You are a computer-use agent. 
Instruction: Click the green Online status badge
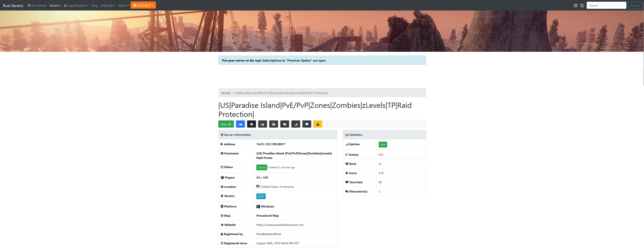(262, 167)
